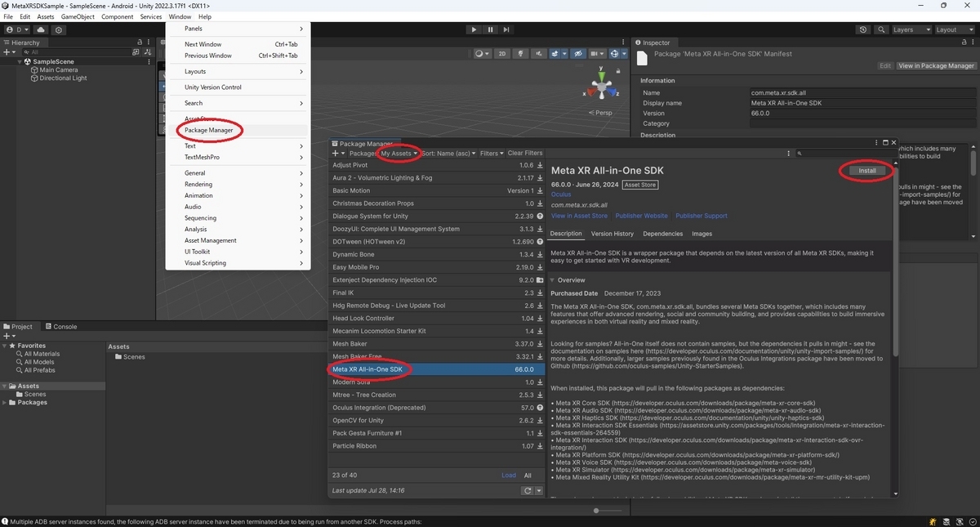Screen dimensions: 980x527
Task: Click the Hierarchy search-by-type icon
Action: (136, 52)
